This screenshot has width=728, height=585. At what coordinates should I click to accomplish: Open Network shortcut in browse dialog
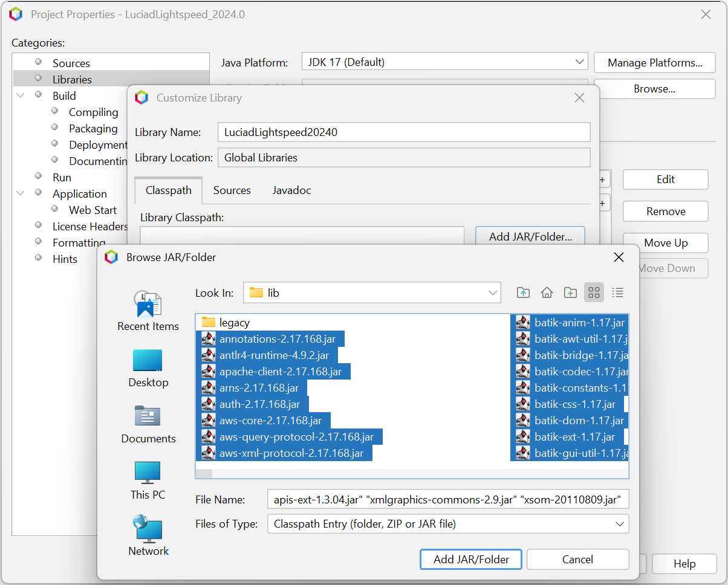(x=148, y=536)
